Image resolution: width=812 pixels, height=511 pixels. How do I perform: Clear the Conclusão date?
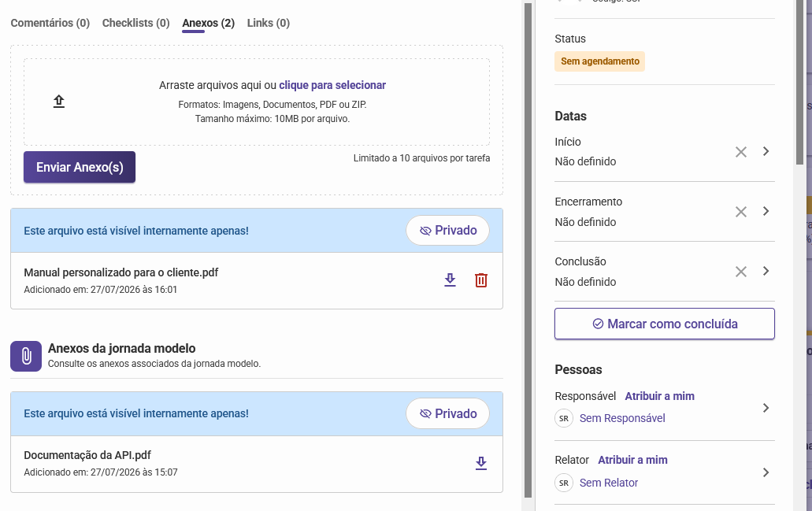(741, 272)
